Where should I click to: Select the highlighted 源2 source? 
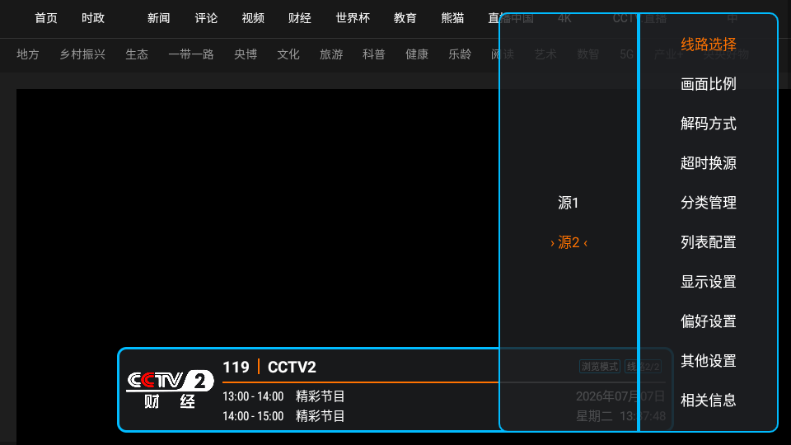[569, 243]
